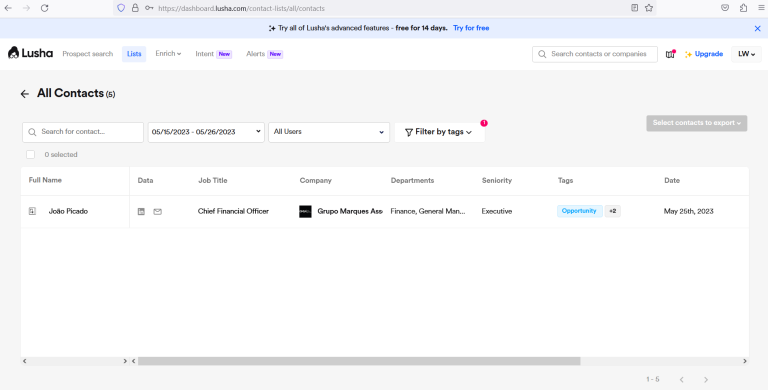768x390 pixels.
Task: Click the filter badge showing 1
Action: 484,123
